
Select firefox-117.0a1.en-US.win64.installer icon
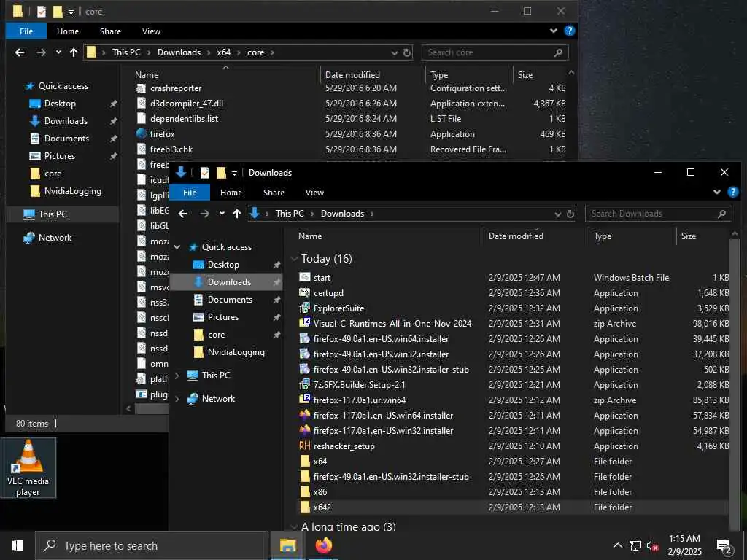[304, 415]
